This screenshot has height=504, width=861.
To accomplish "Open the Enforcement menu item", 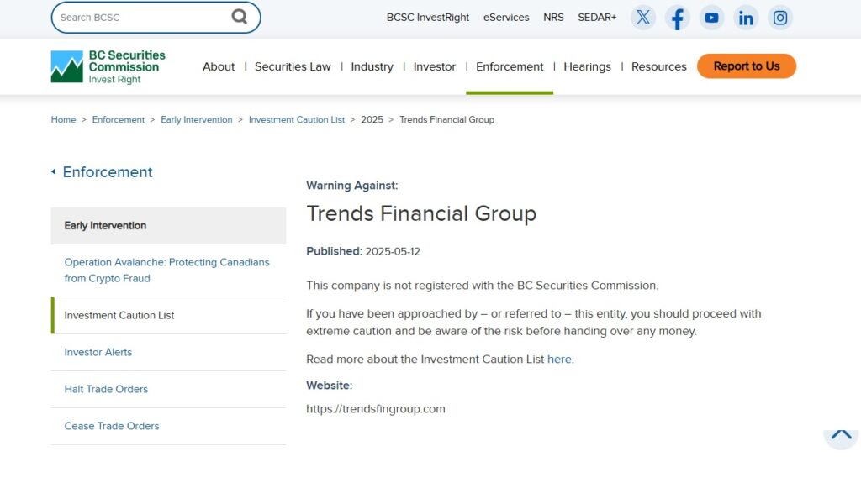I will point(509,66).
